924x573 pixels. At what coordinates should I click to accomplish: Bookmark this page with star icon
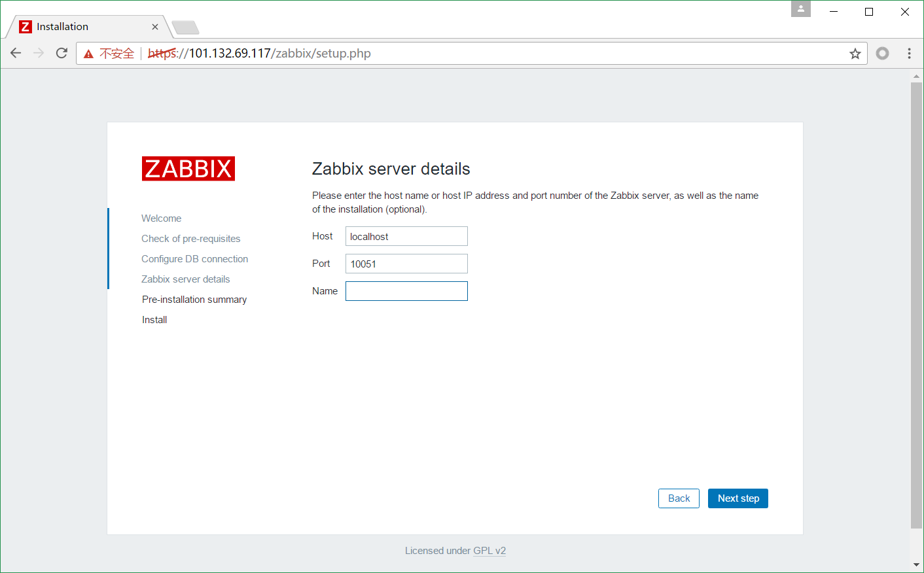point(855,54)
